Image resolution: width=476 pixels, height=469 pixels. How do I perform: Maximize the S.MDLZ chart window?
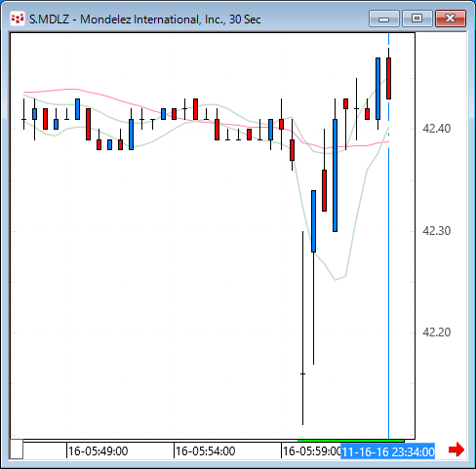416,19
